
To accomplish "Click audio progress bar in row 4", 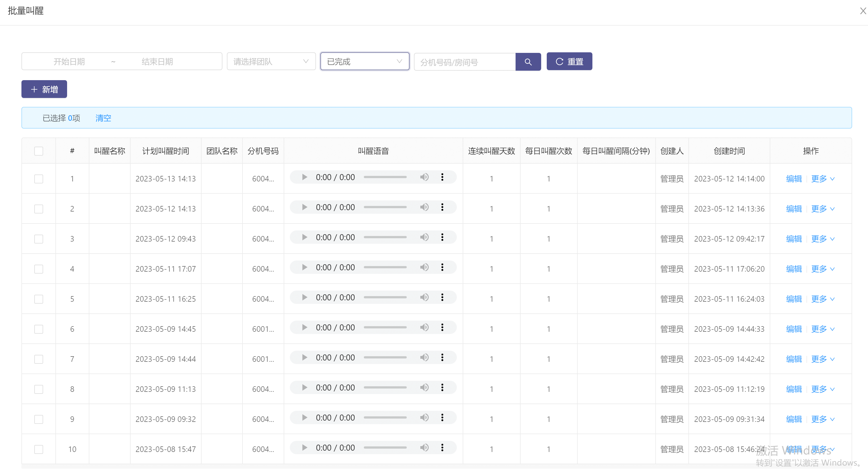I will click(385, 267).
